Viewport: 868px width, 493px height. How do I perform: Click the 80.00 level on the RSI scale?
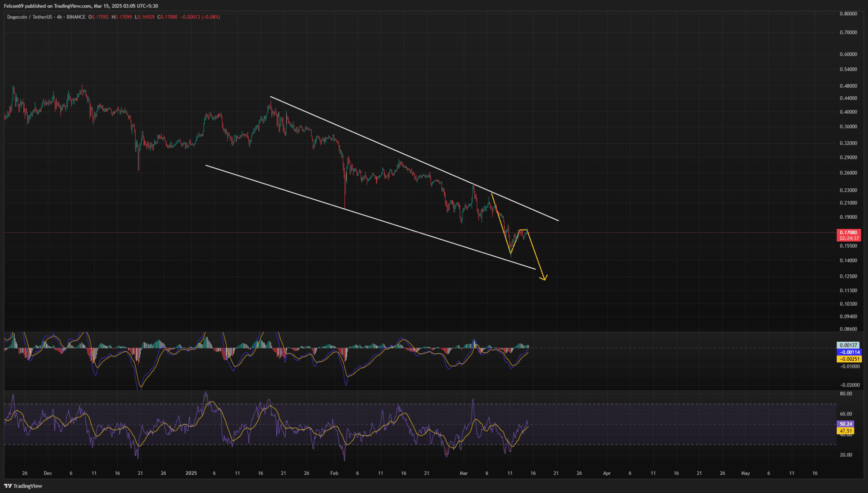846,394
